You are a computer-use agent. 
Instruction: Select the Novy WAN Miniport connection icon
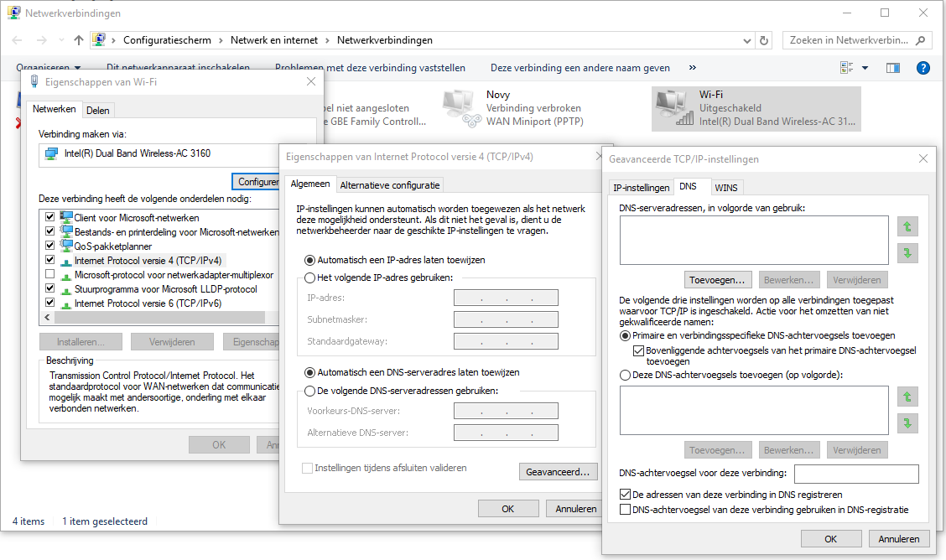[x=461, y=108]
